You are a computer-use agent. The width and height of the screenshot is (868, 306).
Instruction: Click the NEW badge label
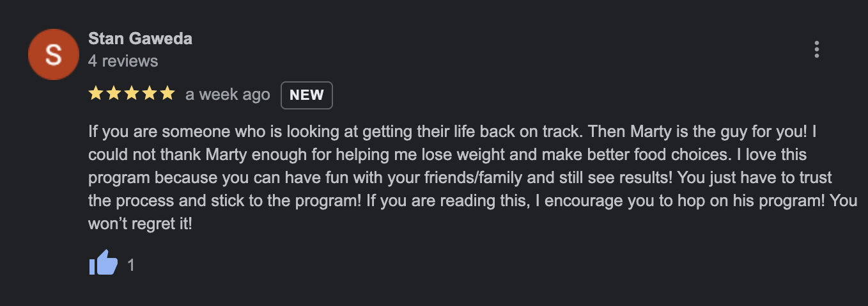307,95
